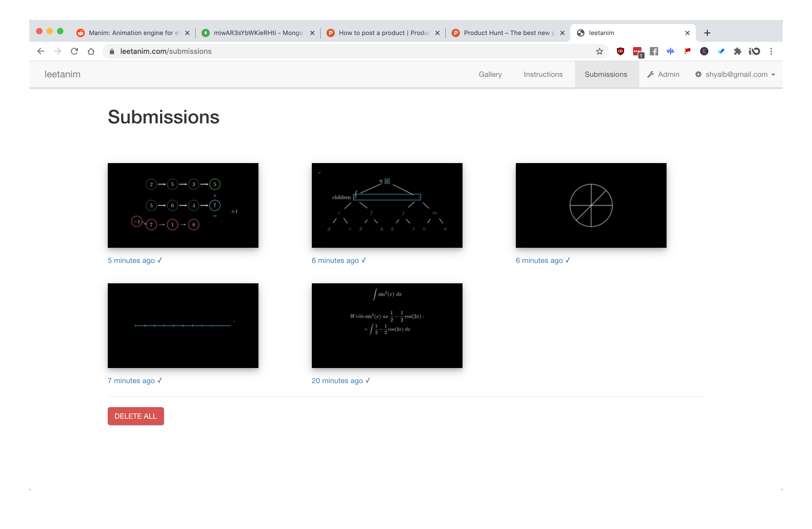
Task: Click the browser back arrow
Action: coord(41,51)
